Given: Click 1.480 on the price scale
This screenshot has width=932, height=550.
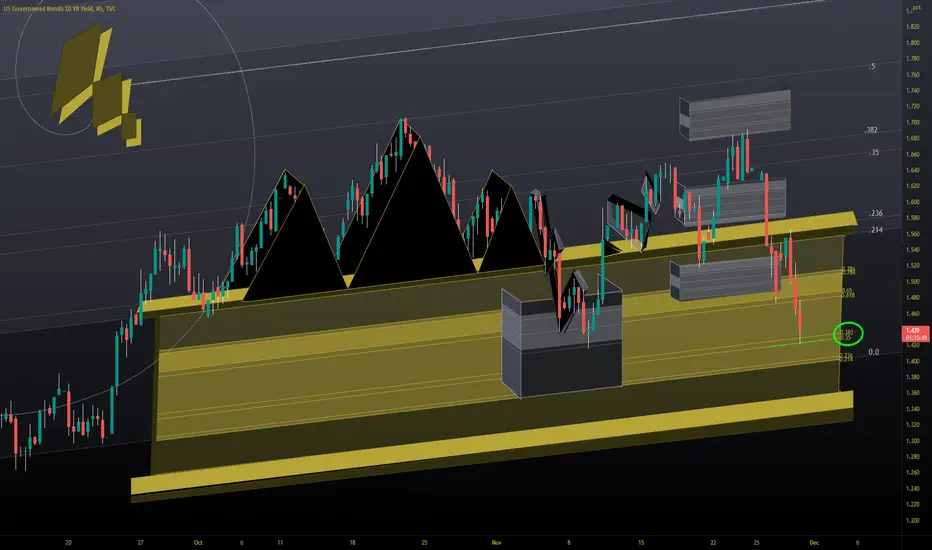Looking at the screenshot, I should tap(912, 298).
